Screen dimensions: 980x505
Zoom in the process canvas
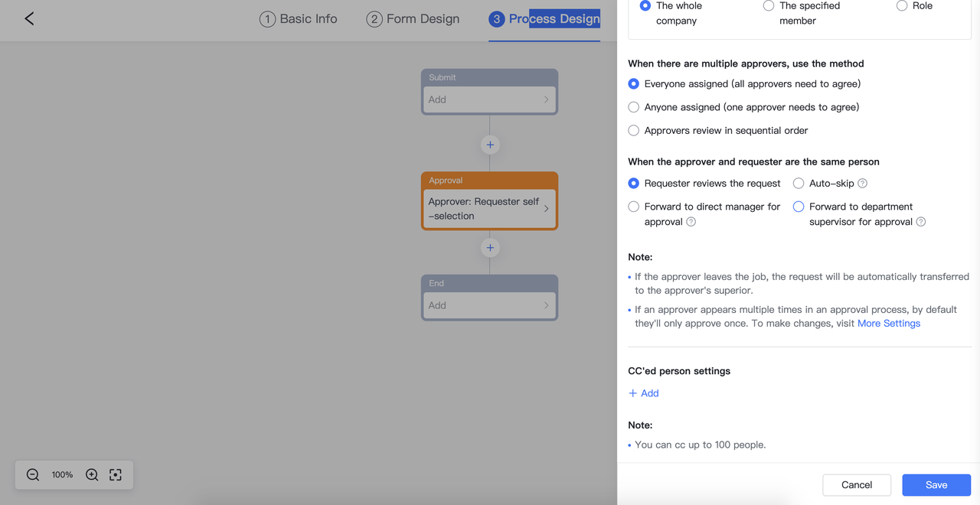[92, 474]
